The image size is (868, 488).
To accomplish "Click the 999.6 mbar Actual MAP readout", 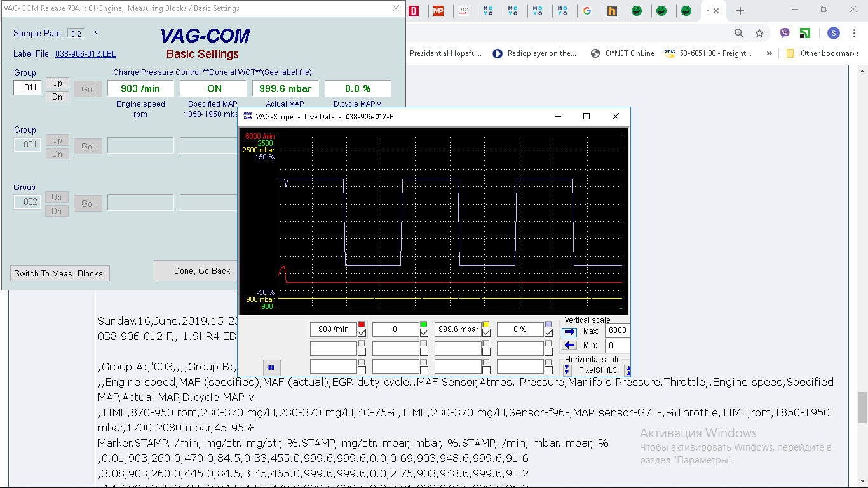I will point(285,88).
